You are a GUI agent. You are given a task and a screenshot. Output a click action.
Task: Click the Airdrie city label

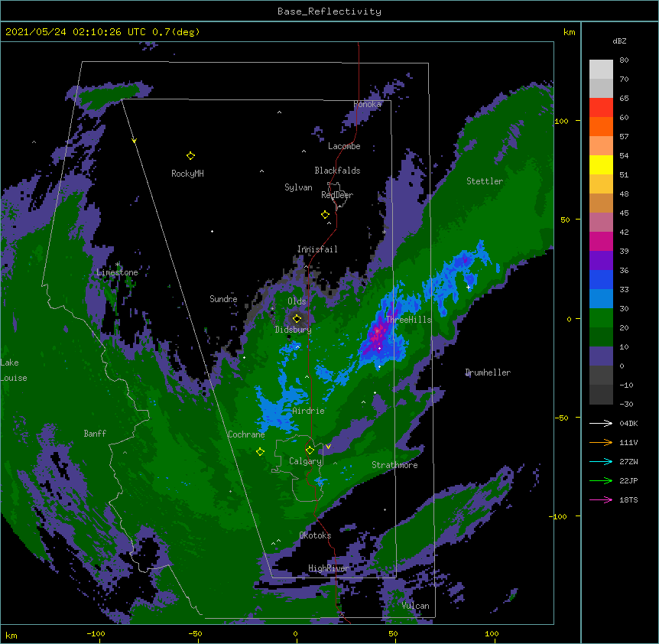(308, 411)
